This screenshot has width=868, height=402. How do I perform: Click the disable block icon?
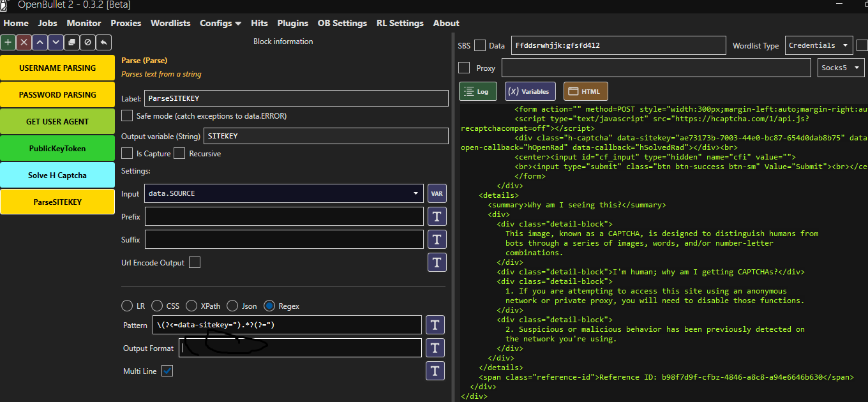[x=87, y=42]
